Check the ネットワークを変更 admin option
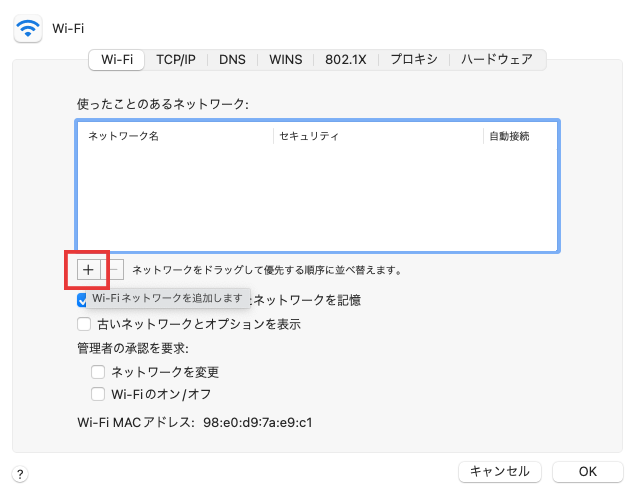Screen dimensions: 640x497 98,371
